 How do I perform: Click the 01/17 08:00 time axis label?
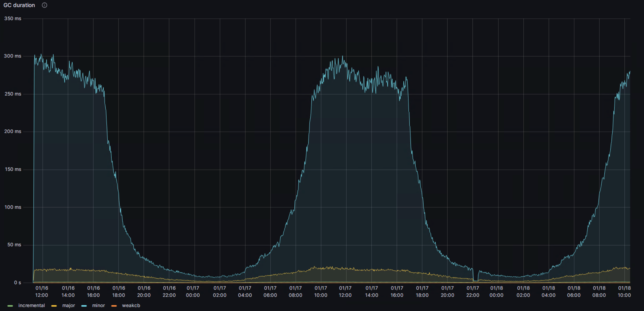[296, 292]
